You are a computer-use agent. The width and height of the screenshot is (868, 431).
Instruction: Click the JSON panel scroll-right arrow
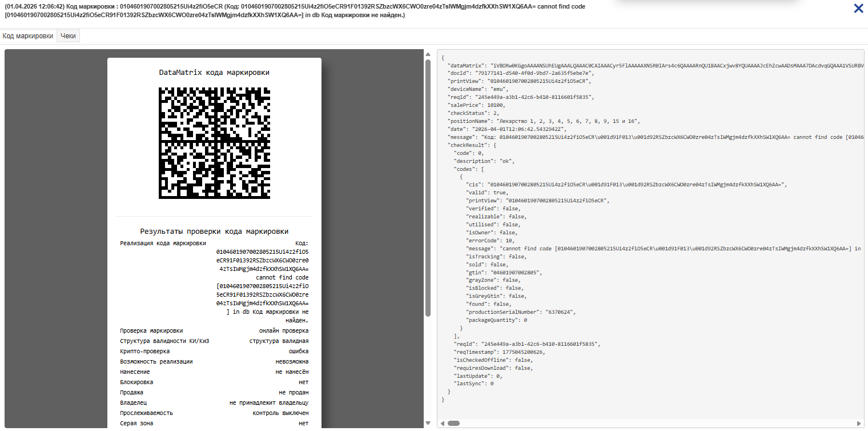coord(861,424)
